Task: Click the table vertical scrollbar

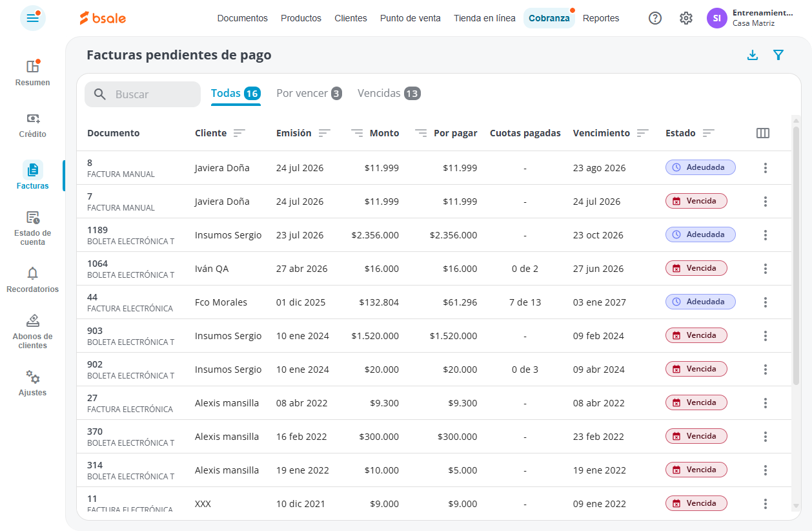Action: 796,256
